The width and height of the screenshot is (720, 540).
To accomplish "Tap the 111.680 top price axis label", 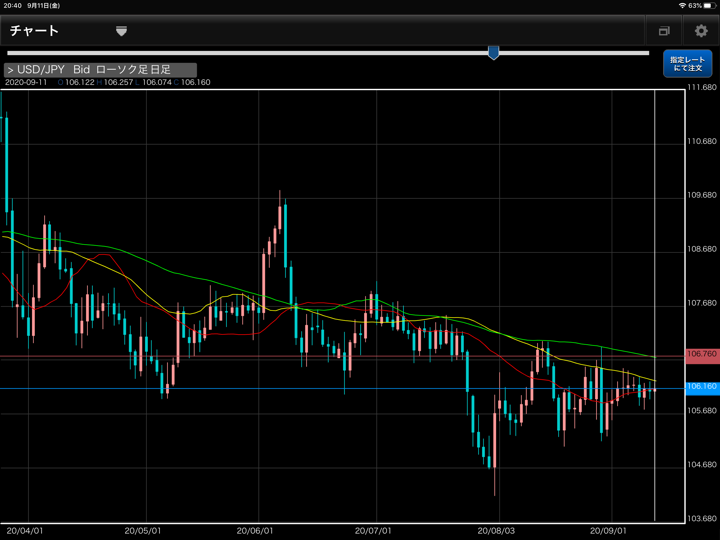I will (x=702, y=88).
